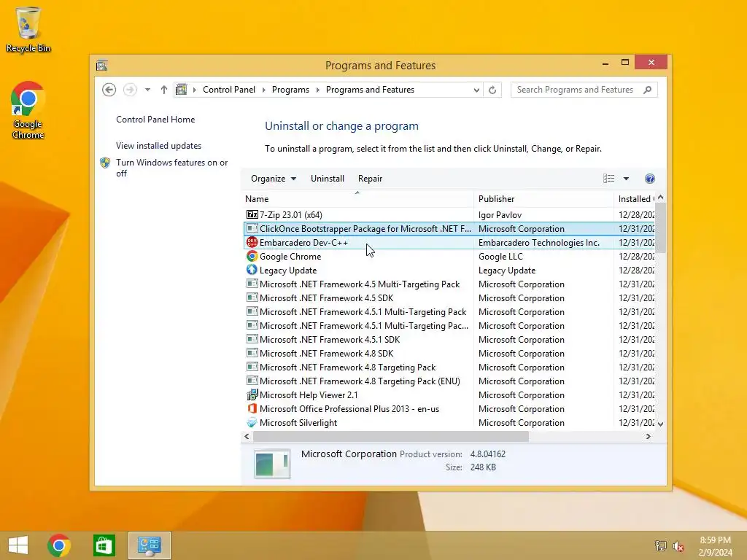This screenshot has height=560, width=747.
Task: Go up one level with up arrow
Action: click(x=164, y=90)
